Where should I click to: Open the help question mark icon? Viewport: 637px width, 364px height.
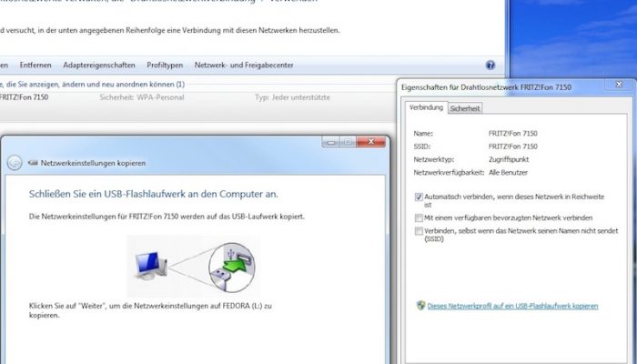pos(490,65)
